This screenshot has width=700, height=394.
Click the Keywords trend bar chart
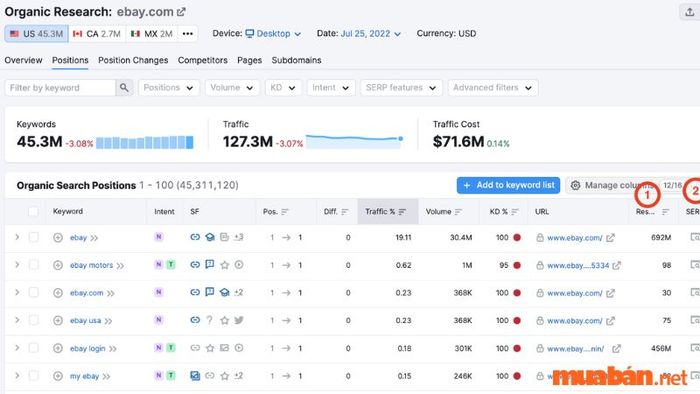(x=145, y=142)
